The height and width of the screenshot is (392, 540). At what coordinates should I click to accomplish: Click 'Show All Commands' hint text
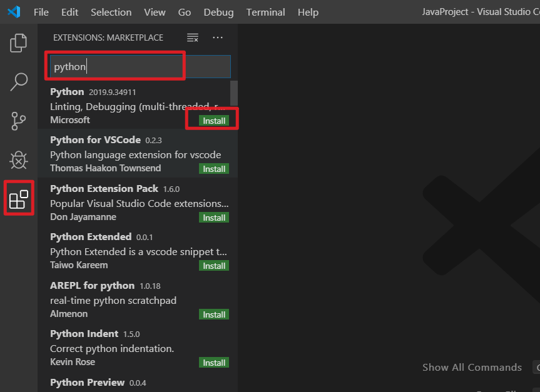click(472, 368)
